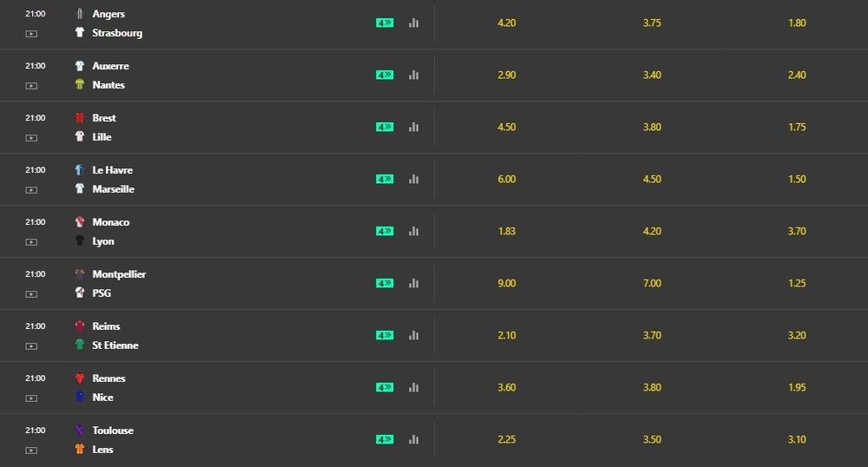Click the green badge for Monaco vs Lyon
868x467 pixels.
coord(385,231)
